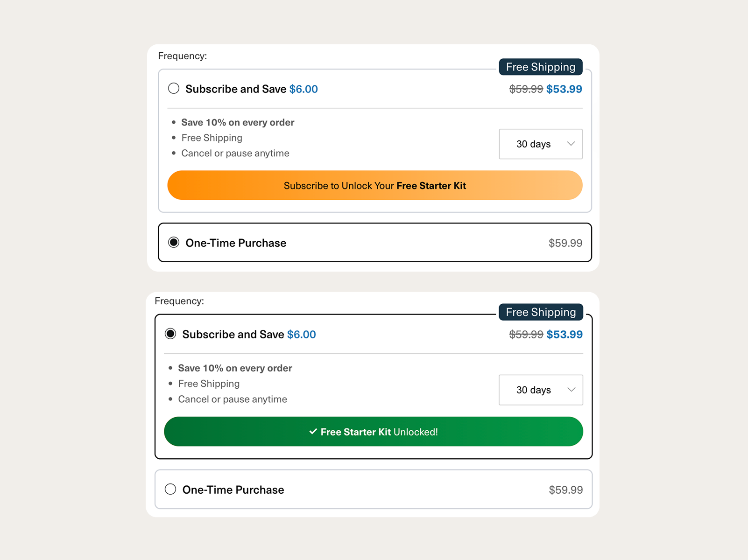This screenshot has height=560, width=748.
Task: Click Subscribe to Unlock Your Free Starter Kit
Action: [x=375, y=185]
